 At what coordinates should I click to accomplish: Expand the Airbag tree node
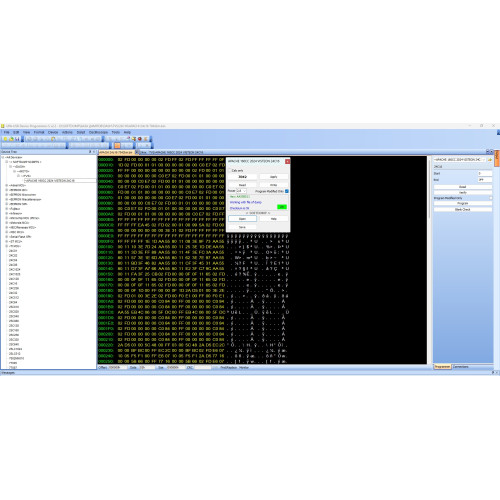6,185
